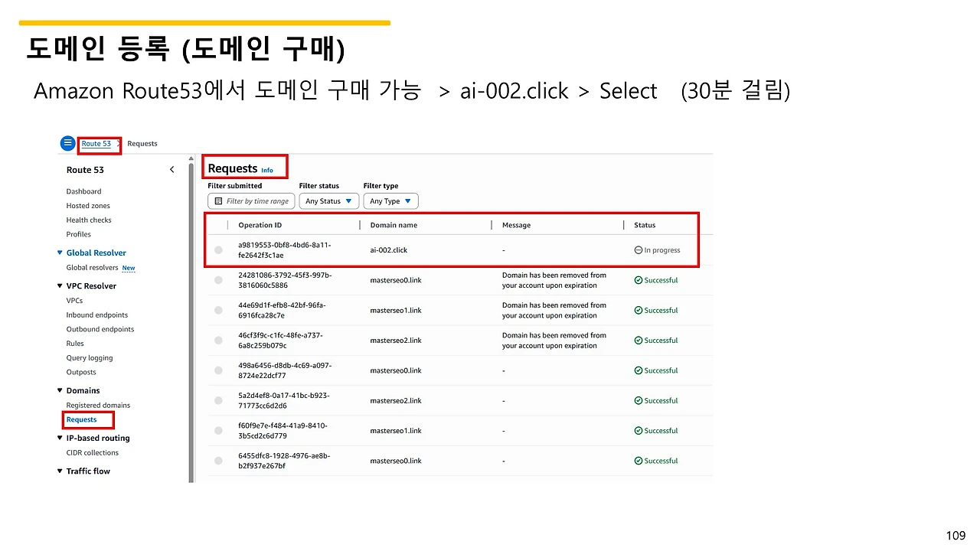Click the Requests breadcrumb item
This screenshot has height=551, width=980.
click(x=142, y=143)
